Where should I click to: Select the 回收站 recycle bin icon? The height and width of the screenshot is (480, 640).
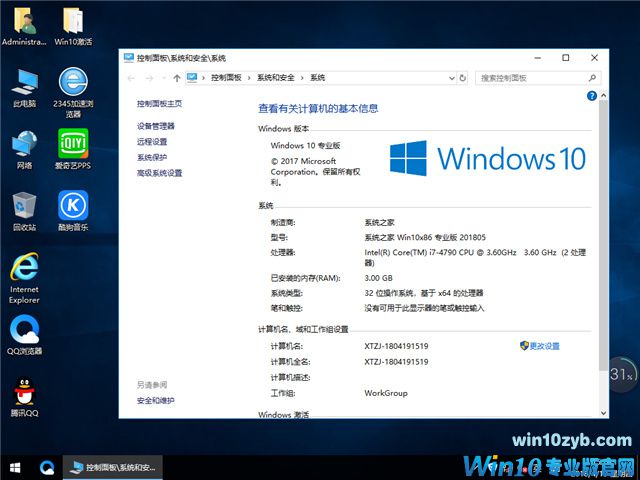tap(24, 211)
